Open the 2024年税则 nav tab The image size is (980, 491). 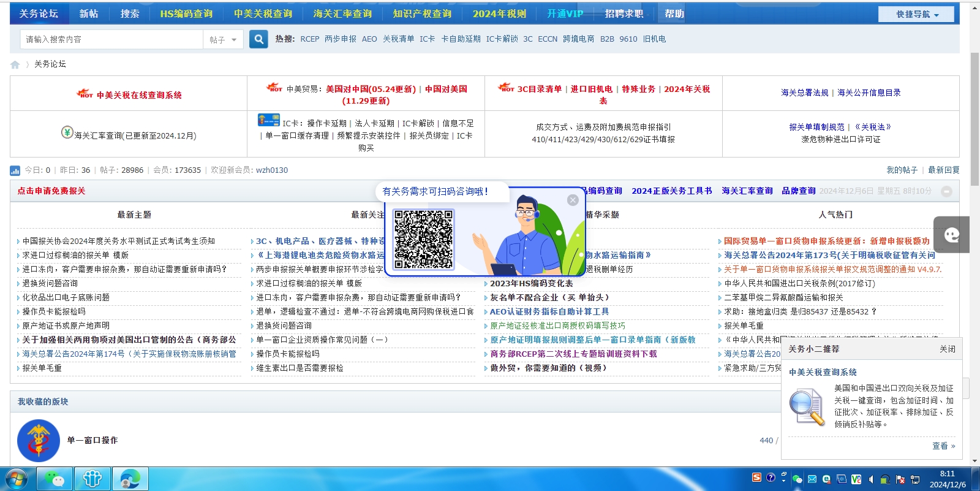point(499,13)
